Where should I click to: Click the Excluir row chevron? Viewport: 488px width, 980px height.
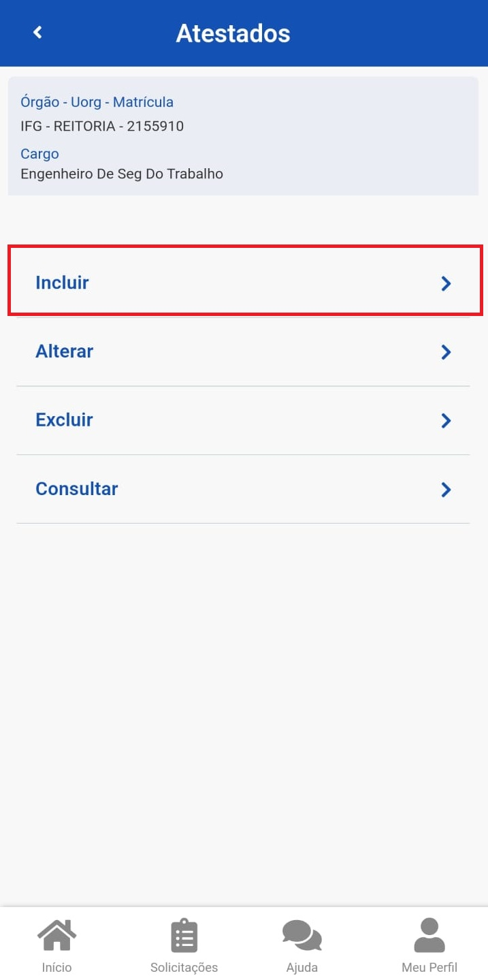click(446, 421)
